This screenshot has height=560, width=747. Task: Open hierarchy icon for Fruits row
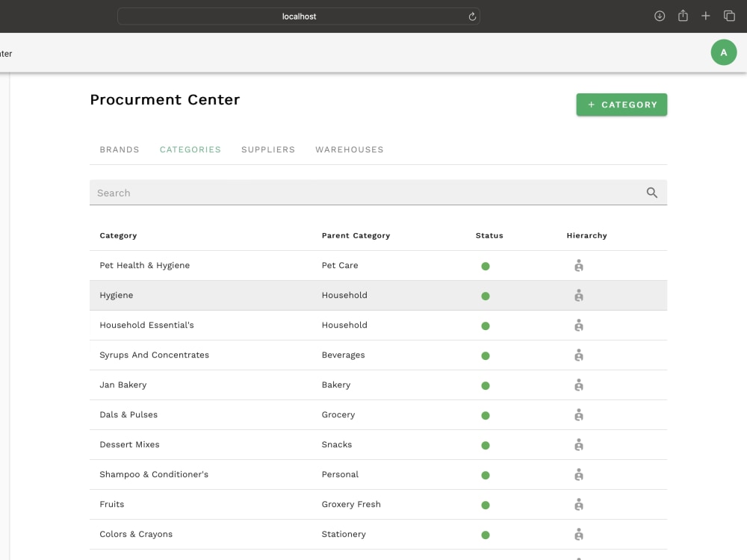[x=579, y=505]
